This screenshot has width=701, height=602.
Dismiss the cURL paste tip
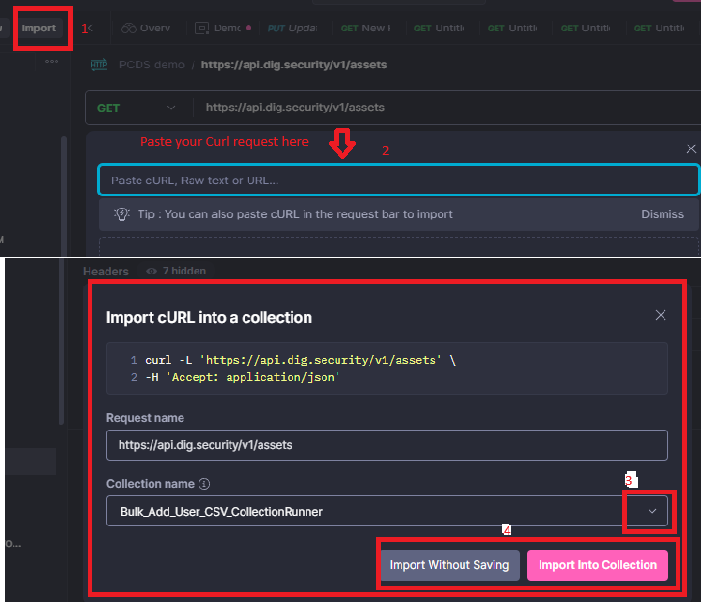tap(662, 215)
